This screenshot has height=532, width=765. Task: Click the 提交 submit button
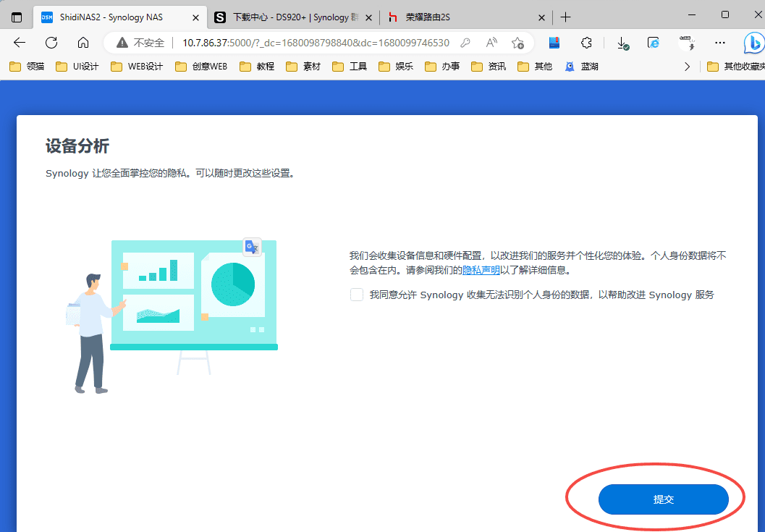pyautogui.click(x=663, y=499)
